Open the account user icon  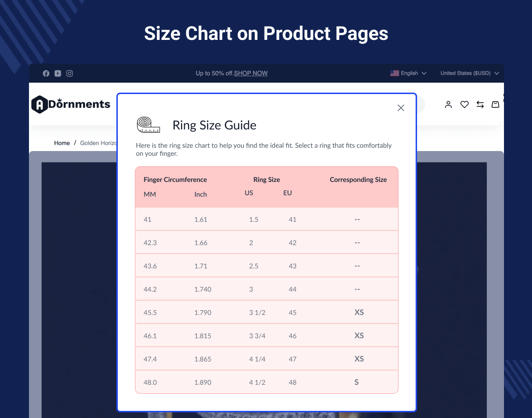click(448, 104)
